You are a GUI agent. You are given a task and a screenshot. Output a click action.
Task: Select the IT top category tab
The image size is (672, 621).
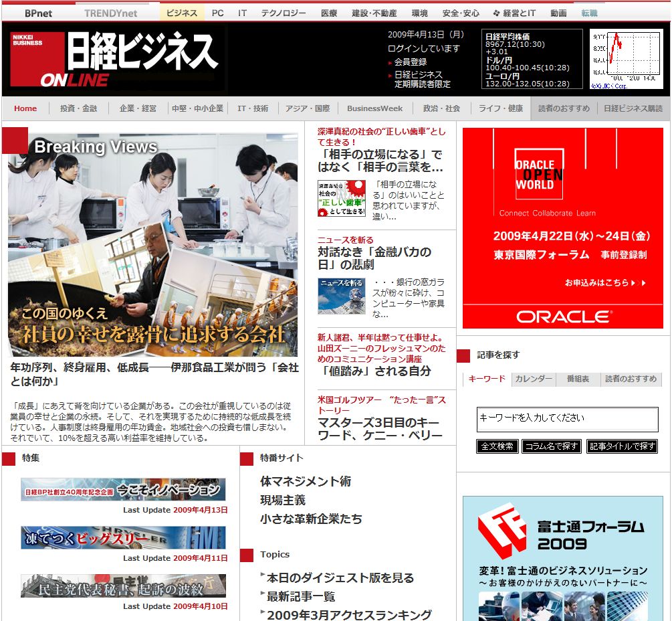coord(242,13)
